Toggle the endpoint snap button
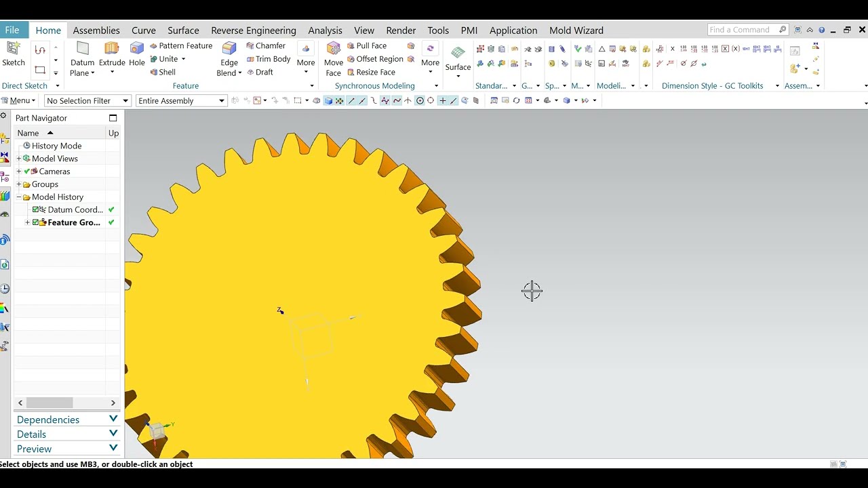 click(351, 101)
